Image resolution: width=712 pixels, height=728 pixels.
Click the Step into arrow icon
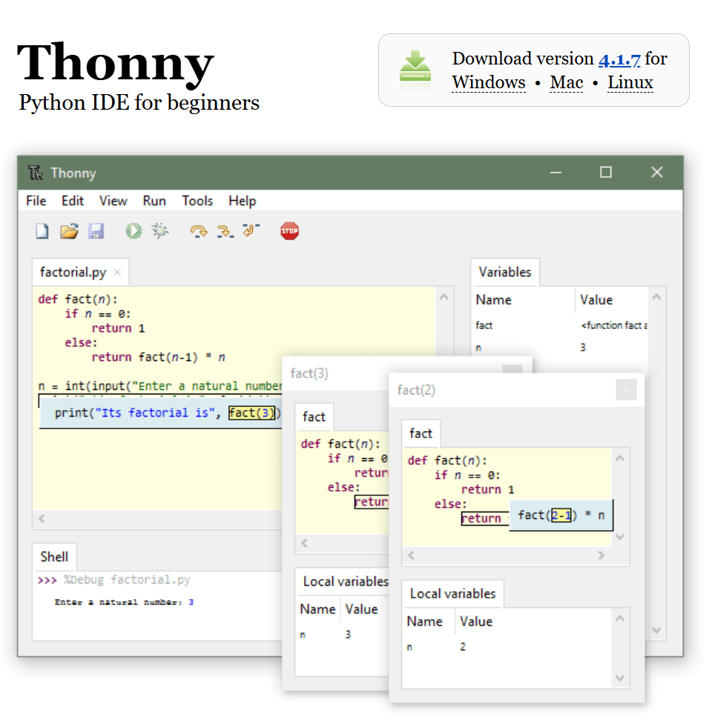click(225, 231)
